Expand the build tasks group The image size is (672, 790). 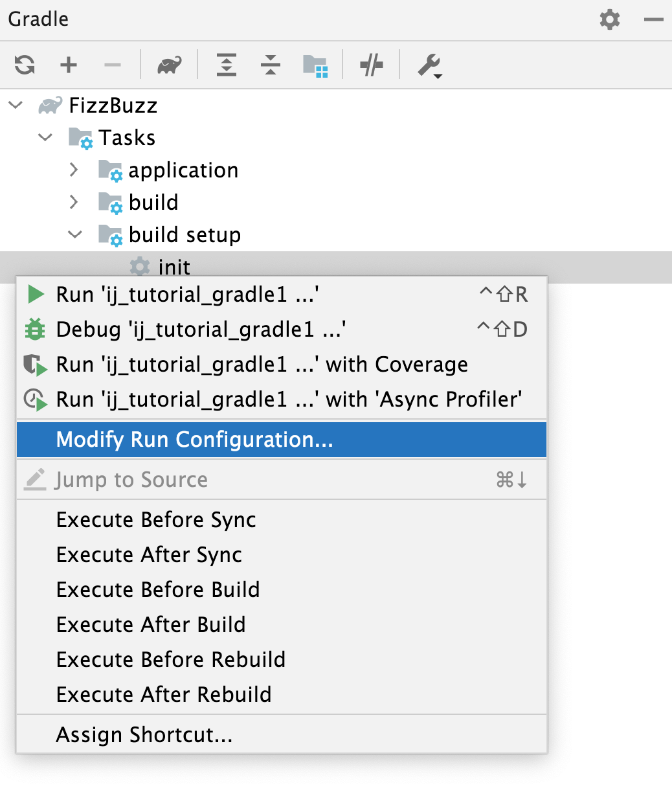[x=73, y=202]
